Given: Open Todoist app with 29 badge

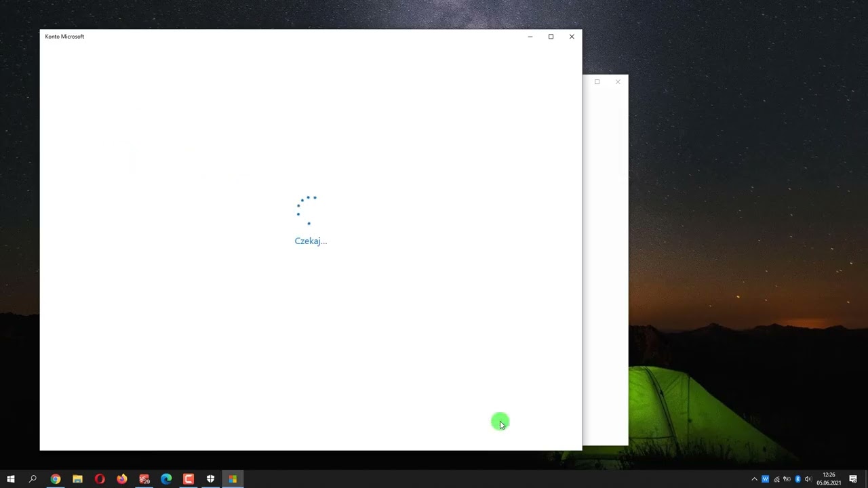Looking at the screenshot, I should [144, 479].
